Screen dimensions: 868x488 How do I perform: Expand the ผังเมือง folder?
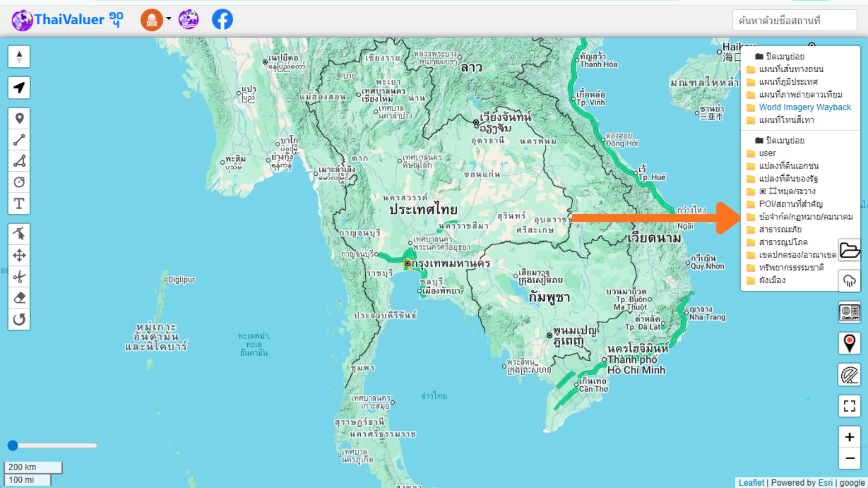point(772,280)
